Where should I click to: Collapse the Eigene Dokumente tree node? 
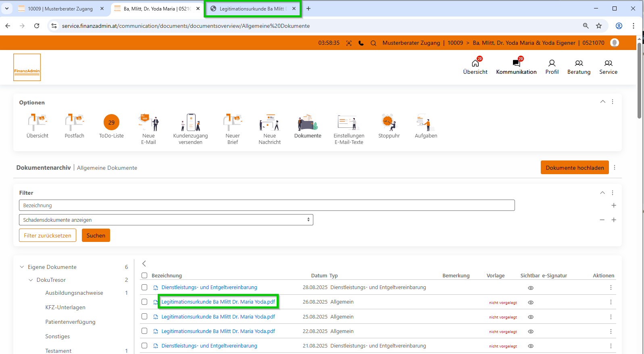pyautogui.click(x=22, y=267)
